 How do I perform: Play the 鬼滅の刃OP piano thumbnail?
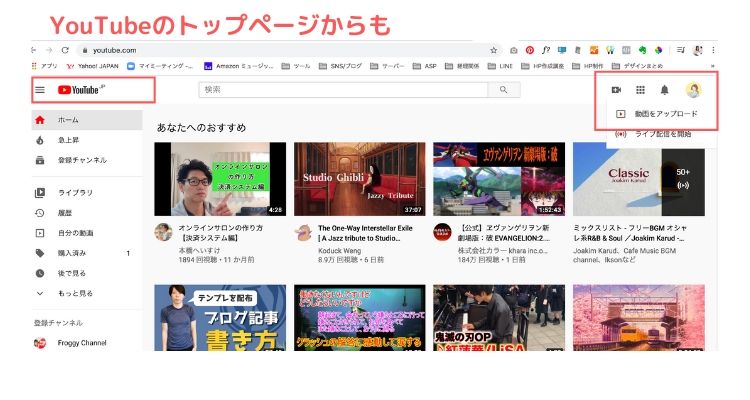[x=499, y=318]
